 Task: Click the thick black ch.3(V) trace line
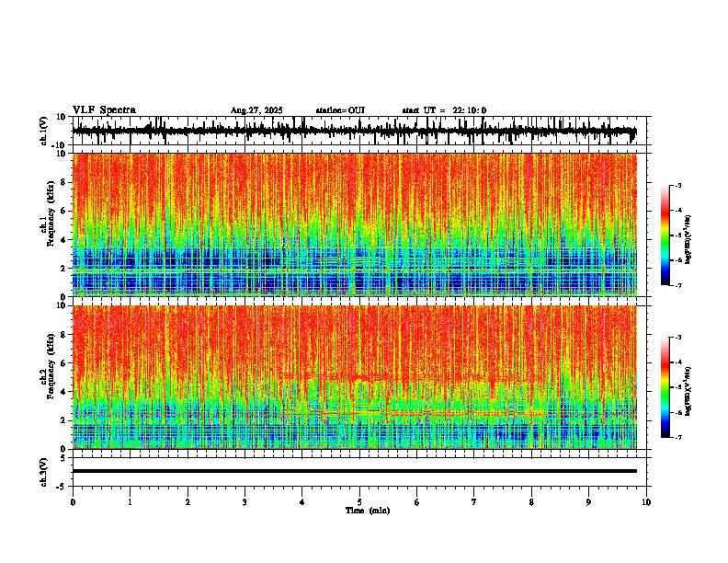click(354, 471)
